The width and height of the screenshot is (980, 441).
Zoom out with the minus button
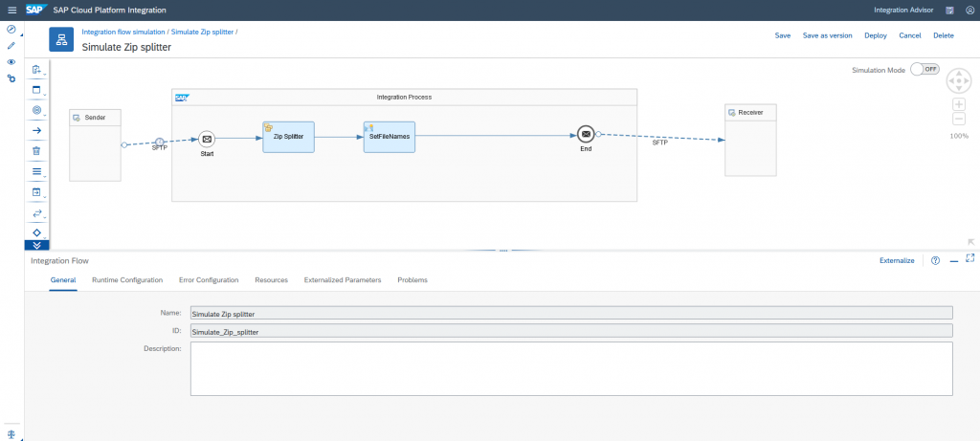(x=959, y=120)
